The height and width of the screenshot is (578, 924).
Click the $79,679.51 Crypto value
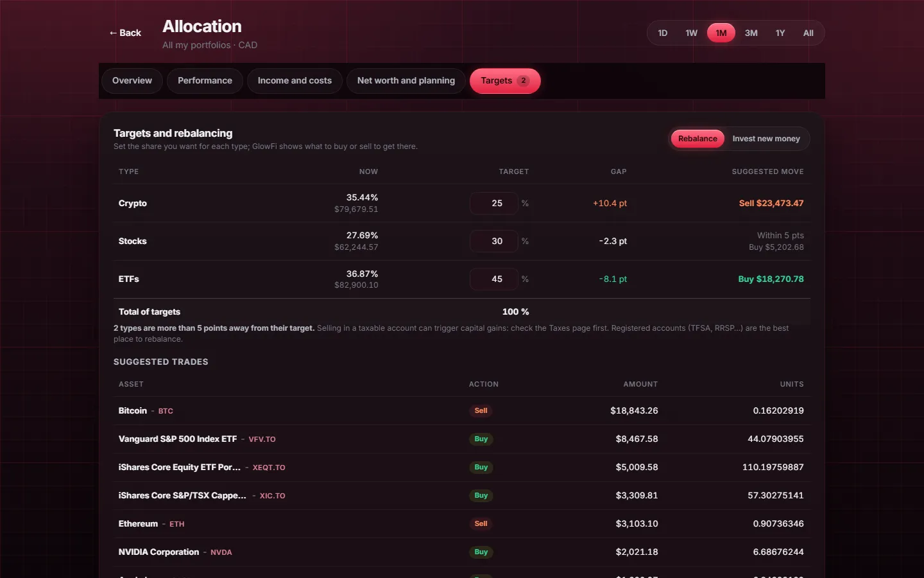click(x=356, y=209)
